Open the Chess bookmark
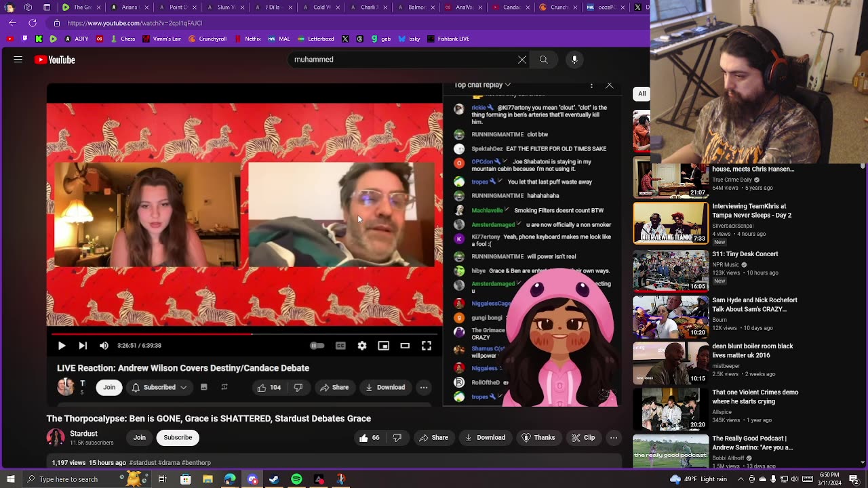 [123, 39]
